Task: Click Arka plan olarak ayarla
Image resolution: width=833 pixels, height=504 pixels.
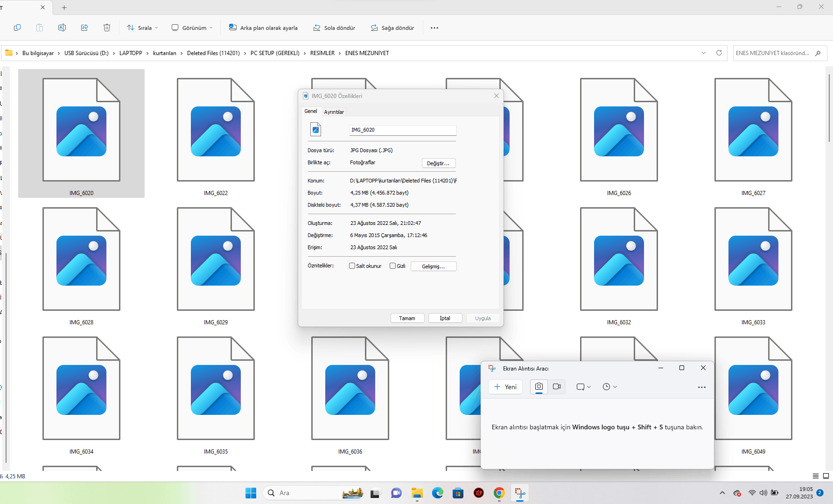Action: pyautogui.click(x=263, y=28)
